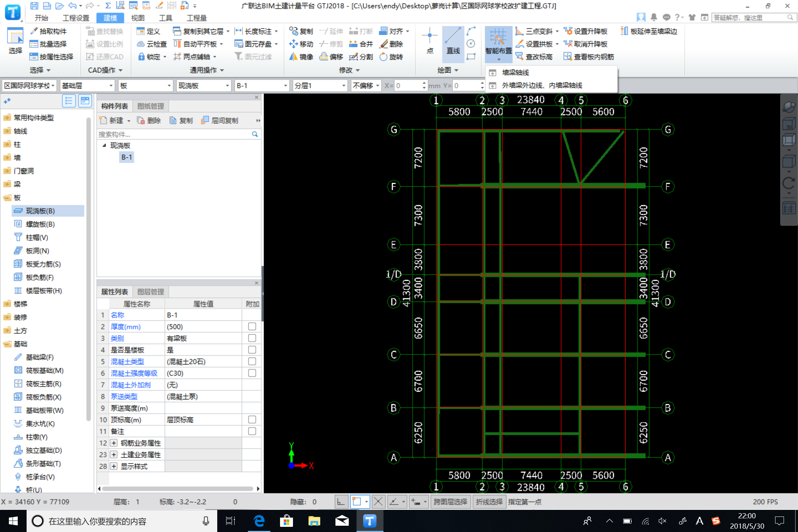This screenshot has width=798, height=532.
Task: Click the 复制 copy tool in the modify group
Action: [301, 31]
